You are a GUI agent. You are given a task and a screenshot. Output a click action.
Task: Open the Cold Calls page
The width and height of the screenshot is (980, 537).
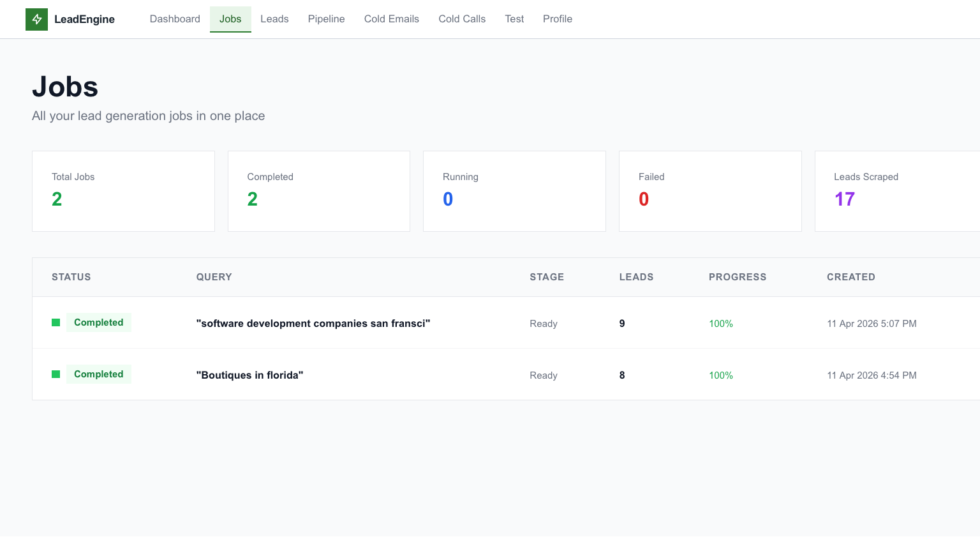click(x=461, y=19)
